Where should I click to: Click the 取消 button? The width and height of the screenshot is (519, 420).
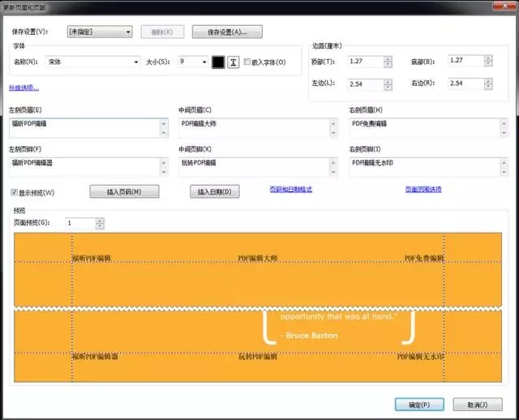click(x=478, y=405)
